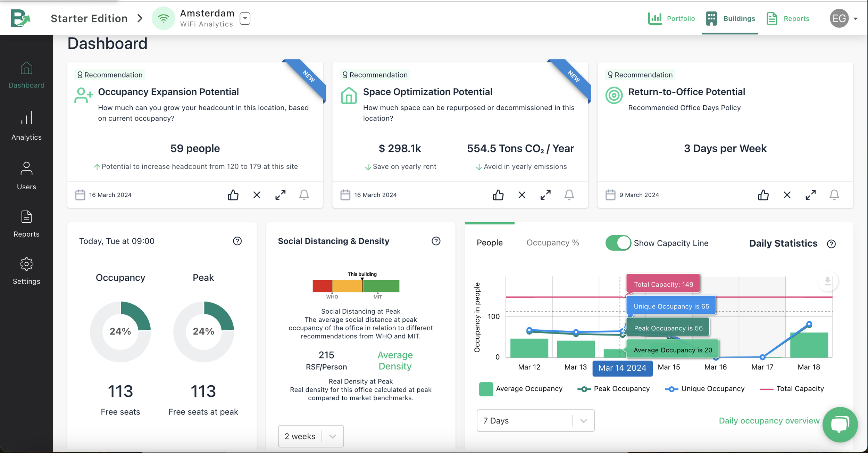
Task: Open Settings gear in the sidebar
Action: tap(26, 271)
